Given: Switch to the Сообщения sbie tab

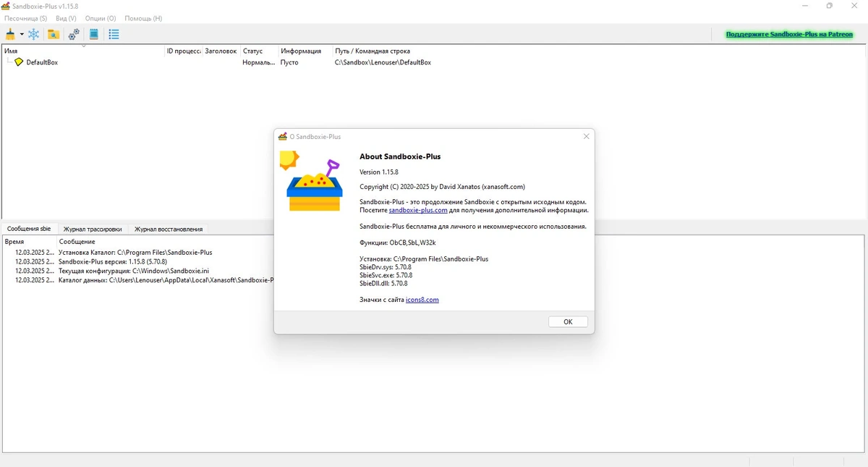Looking at the screenshot, I should click(29, 229).
